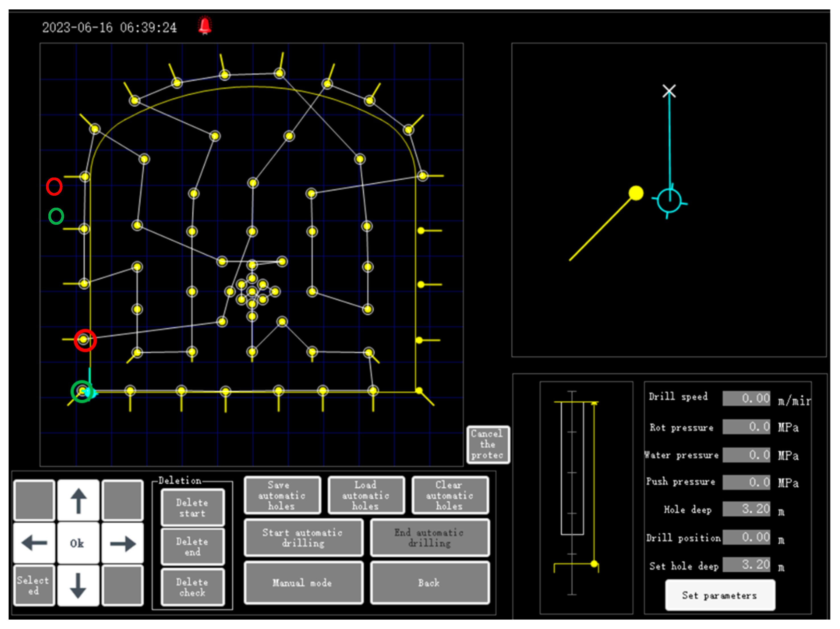The height and width of the screenshot is (629, 840).
Task: Click the white X target marker
Action: [x=669, y=91]
